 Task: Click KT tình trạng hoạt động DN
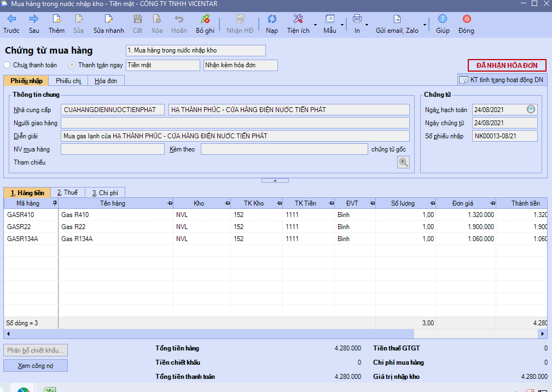coord(501,80)
